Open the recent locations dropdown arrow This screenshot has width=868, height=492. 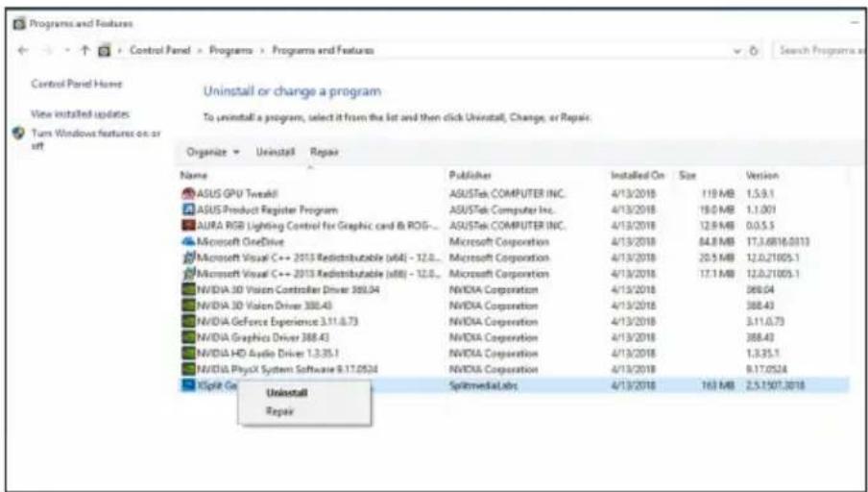coord(67,50)
